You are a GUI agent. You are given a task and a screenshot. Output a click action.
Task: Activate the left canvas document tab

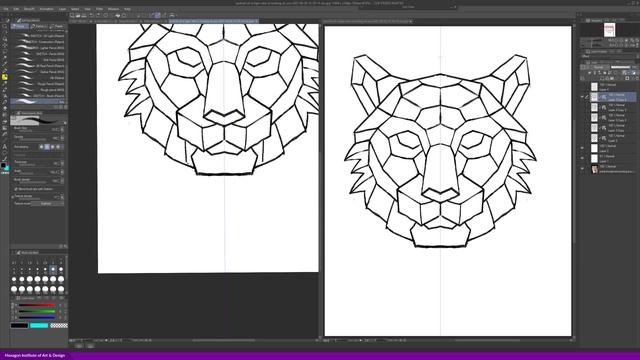point(213,20)
